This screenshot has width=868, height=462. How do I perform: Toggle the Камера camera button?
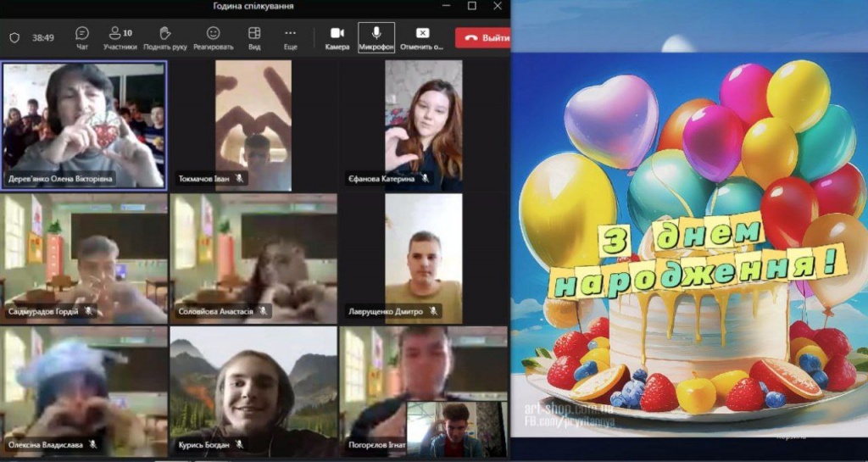point(337,37)
